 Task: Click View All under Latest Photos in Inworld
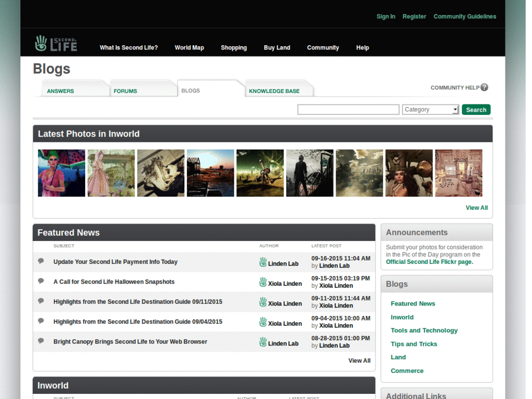(476, 207)
